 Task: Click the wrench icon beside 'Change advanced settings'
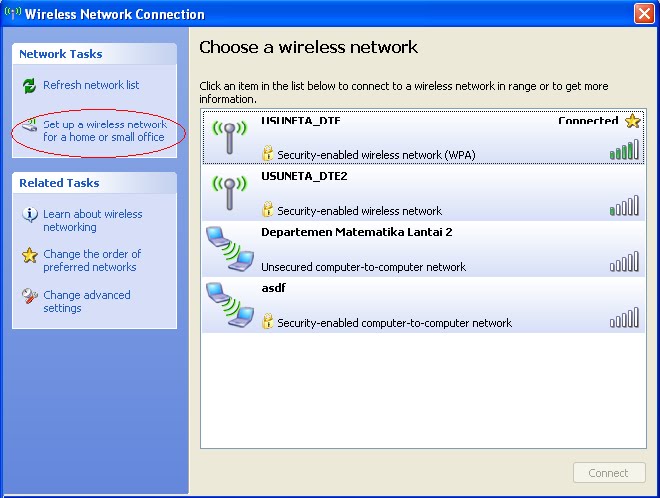(29, 296)
